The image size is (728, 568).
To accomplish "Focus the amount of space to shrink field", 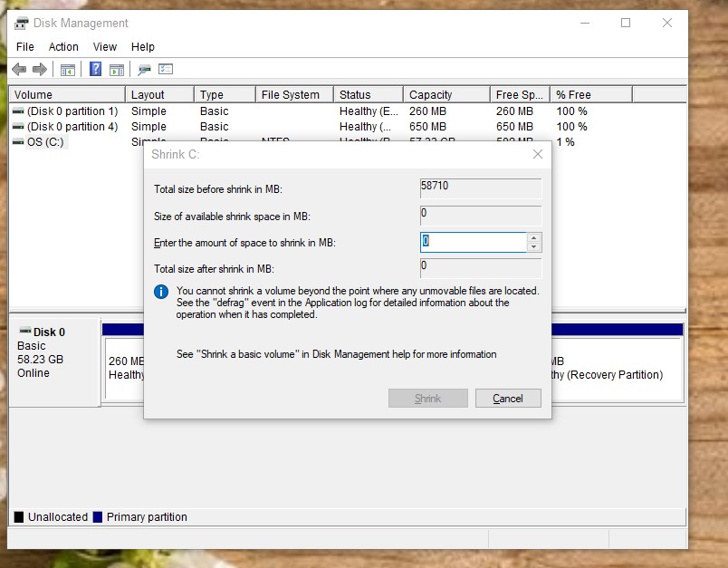I will [473, 242].
